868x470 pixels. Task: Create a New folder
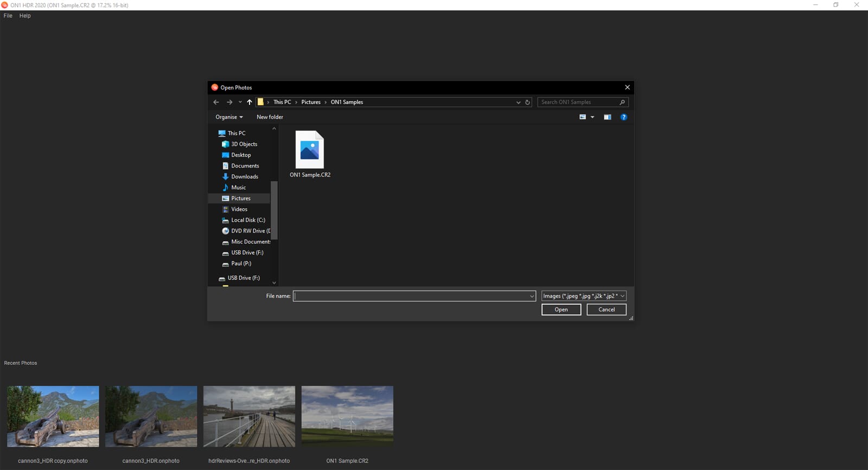(x=270, y=117)
